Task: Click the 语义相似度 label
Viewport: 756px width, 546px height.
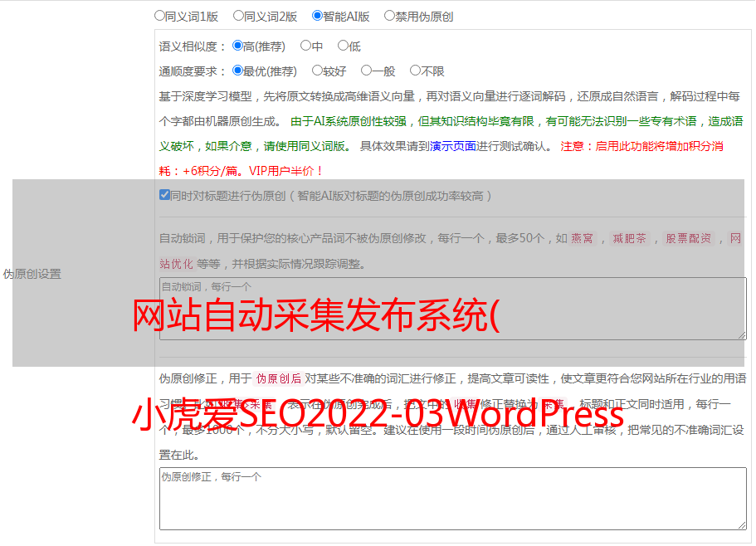Action: [x=192, y=46]
